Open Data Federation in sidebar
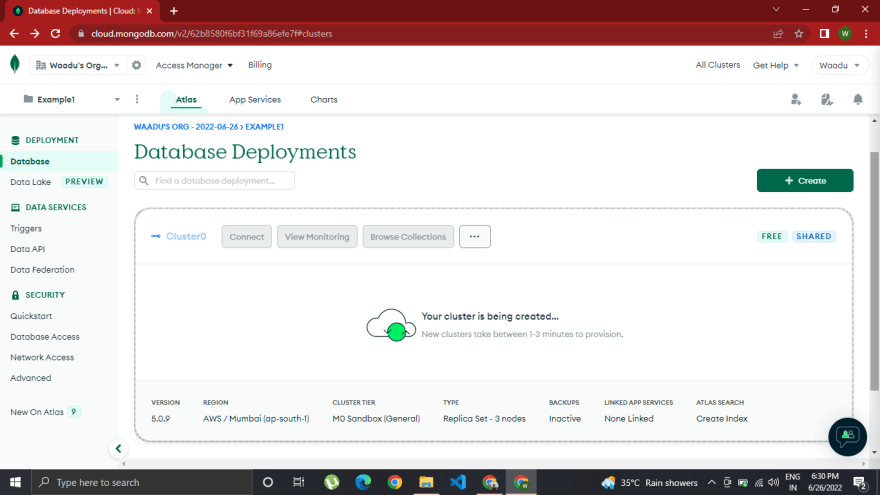 click(x=42, y=270)
